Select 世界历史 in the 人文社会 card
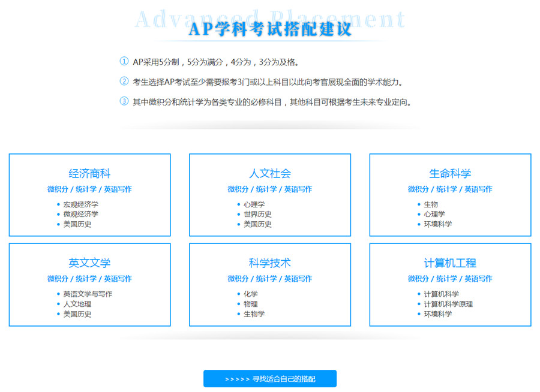The image size is (540, 392). 257,214
